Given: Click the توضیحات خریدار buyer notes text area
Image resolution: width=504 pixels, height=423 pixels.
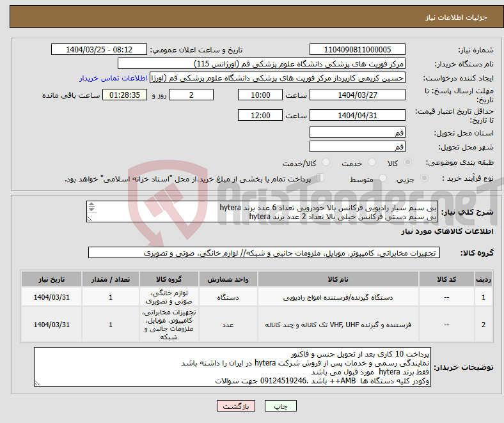Looking at the screenshot, I should tap(232, 367).
